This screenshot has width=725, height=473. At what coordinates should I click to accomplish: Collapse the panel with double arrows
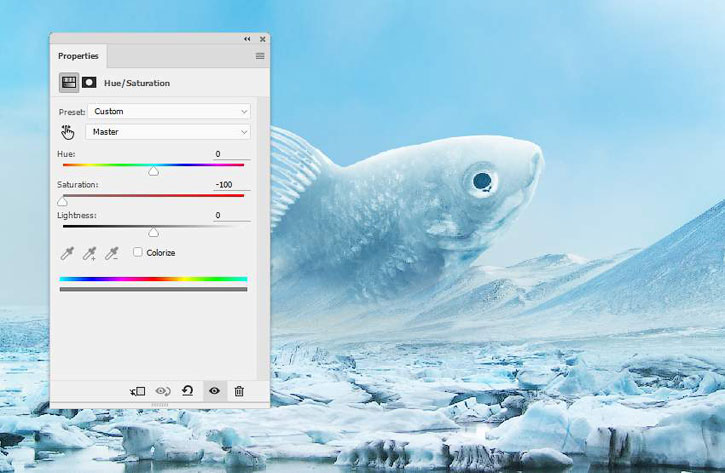point(247,39)
